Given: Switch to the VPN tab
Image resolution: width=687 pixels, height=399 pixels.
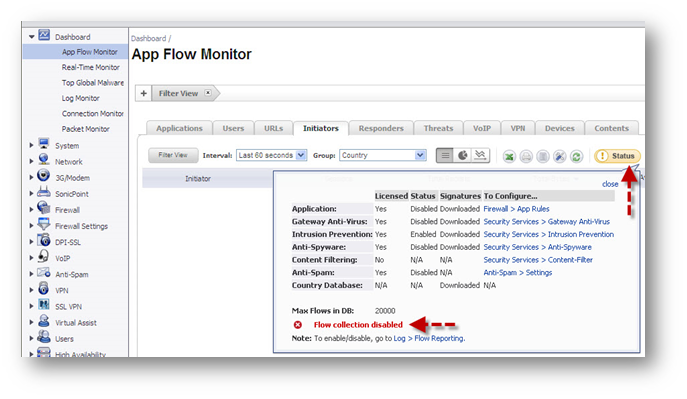Looking at the screenshot, I should tap(518, 128).
